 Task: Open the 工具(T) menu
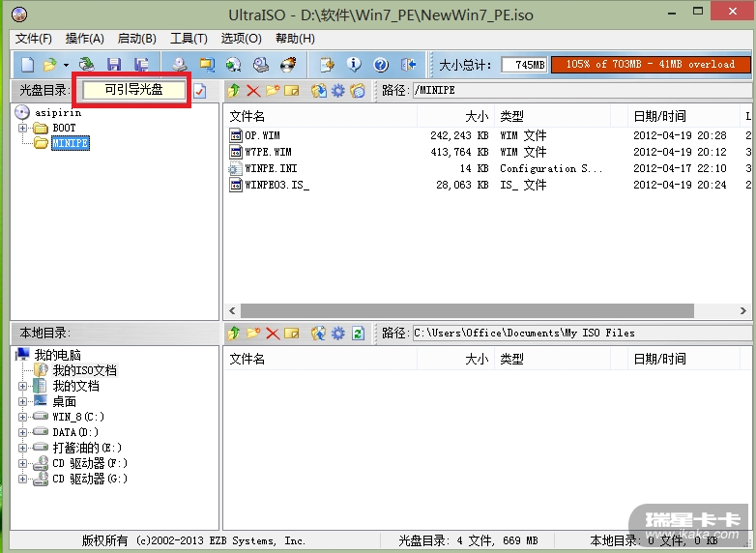click(189, 39)
